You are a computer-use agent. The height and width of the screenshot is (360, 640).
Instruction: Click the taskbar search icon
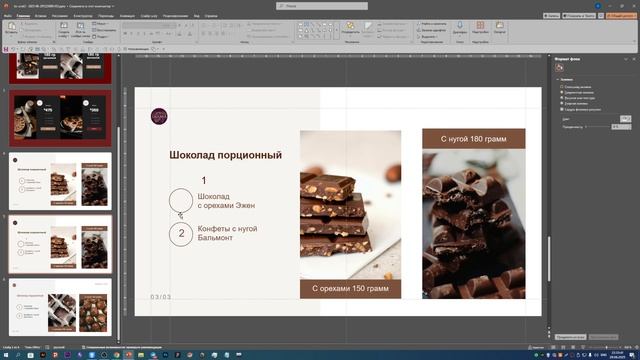point(18,355)
